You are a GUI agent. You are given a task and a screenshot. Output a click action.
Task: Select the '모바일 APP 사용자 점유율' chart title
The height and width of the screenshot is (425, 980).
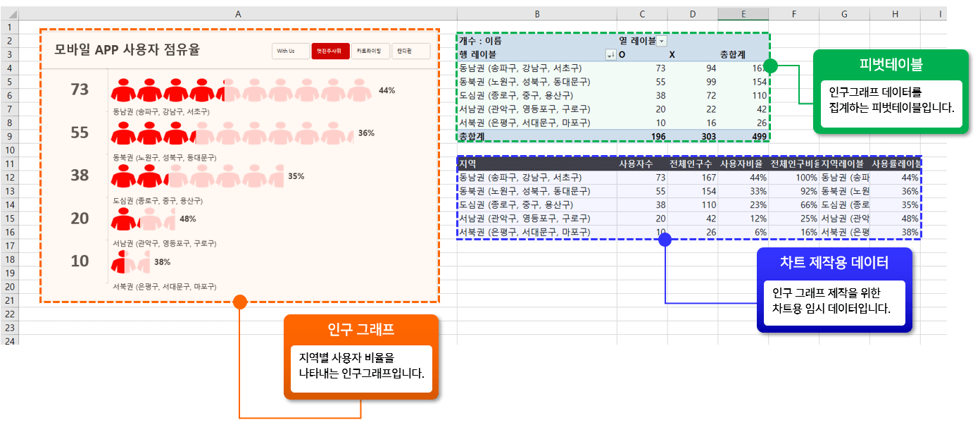point(127,49)
